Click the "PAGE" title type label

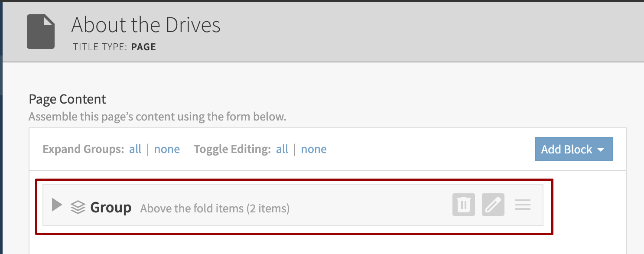pos(143,47)
